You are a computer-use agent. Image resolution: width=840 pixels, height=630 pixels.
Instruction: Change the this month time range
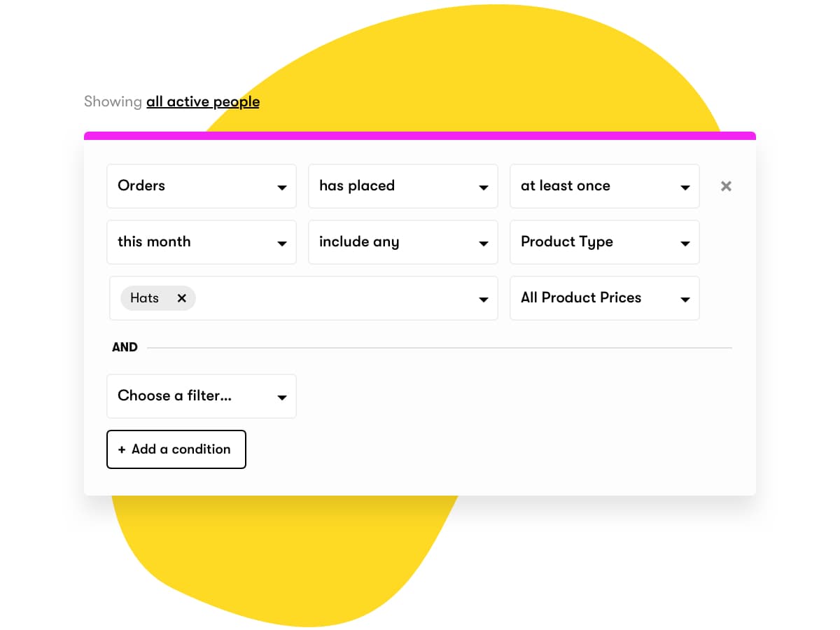[x=201, y=242]
